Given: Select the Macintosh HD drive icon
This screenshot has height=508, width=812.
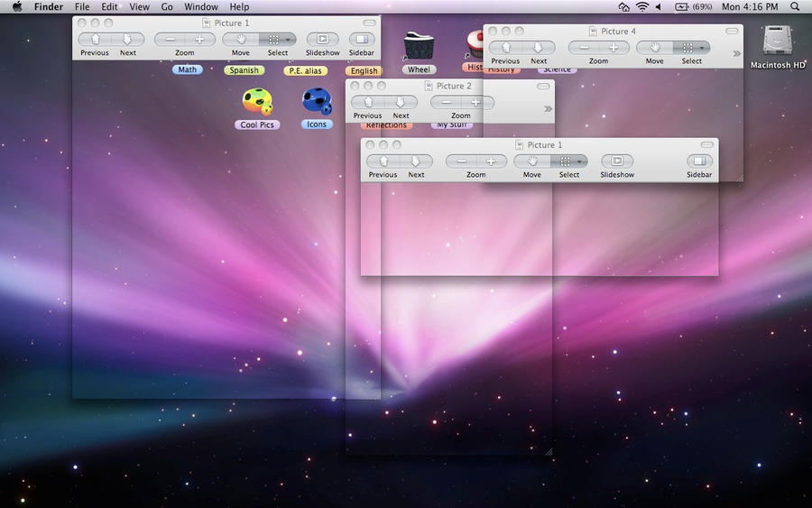Looking at the screenshot, I should [x=778, y=41].
